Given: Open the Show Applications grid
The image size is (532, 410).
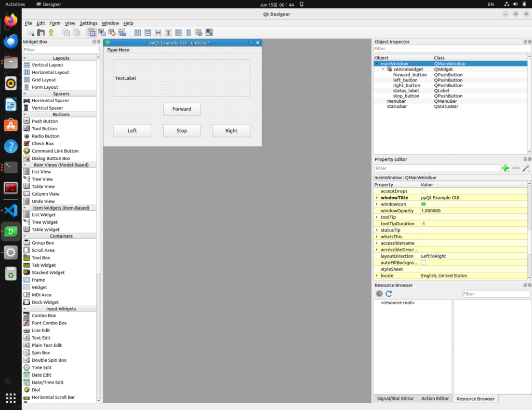Looking at the screenshot, I should (11, 398).
